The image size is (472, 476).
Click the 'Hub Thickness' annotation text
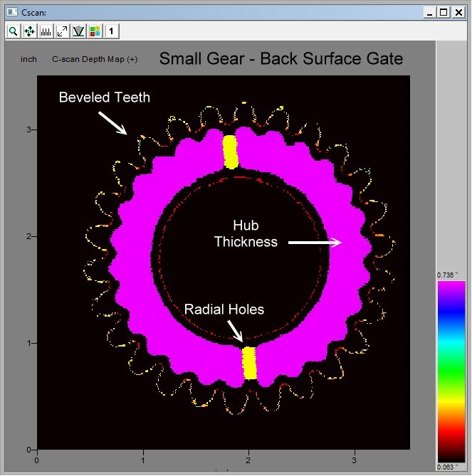tap(246, 234)
